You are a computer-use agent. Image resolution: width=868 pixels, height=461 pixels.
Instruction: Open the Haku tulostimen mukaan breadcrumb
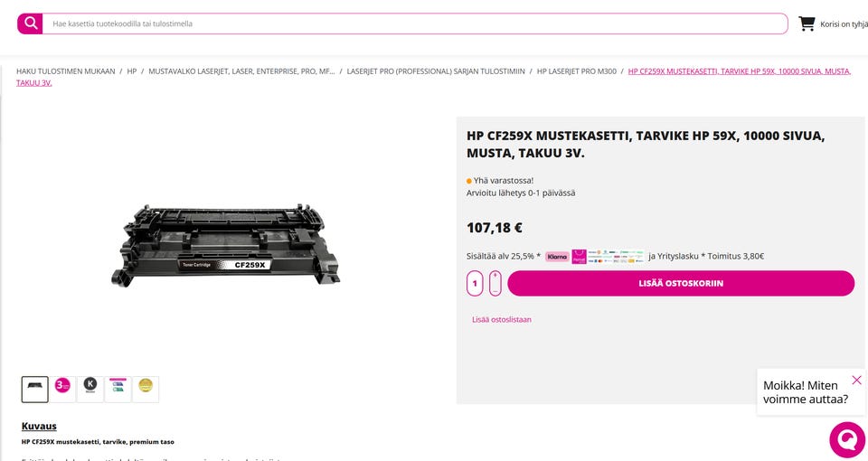pyautogui.click(x=66, y=71)
